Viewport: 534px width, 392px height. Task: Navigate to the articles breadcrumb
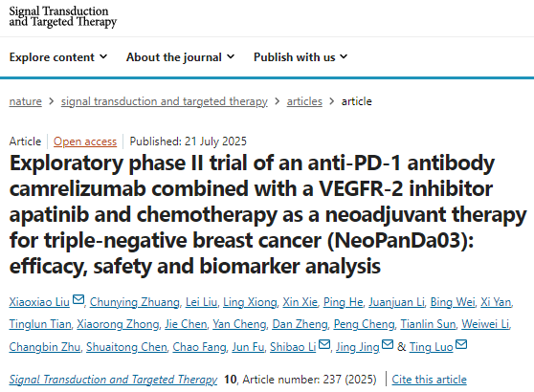[x=304, y=101]
